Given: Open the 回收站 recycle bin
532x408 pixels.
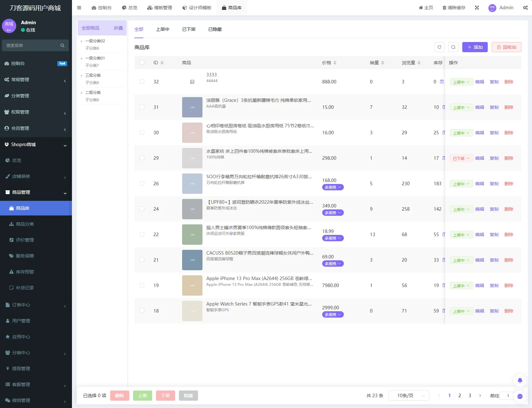Looking at the screenshot, I should pos(506,47).
